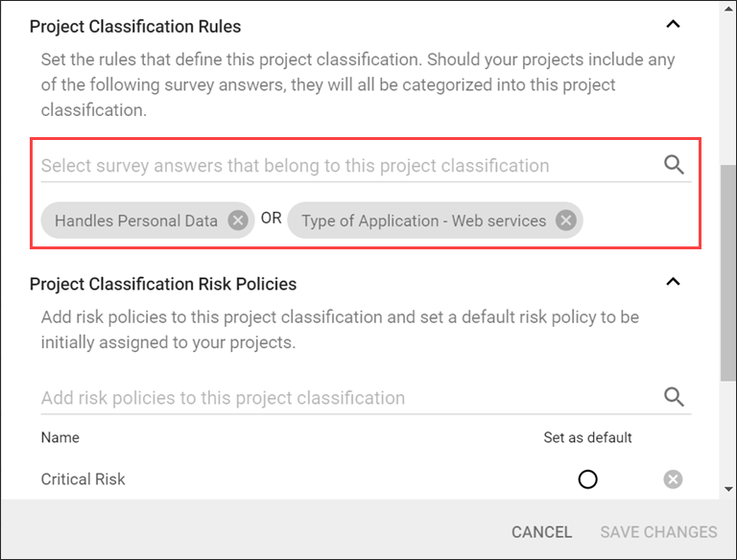Image resolution: width=737 pixels, height=560 pixels.
Task: Click the Project Classification Risk Policies heading text
Action: [x=163, y=284]
